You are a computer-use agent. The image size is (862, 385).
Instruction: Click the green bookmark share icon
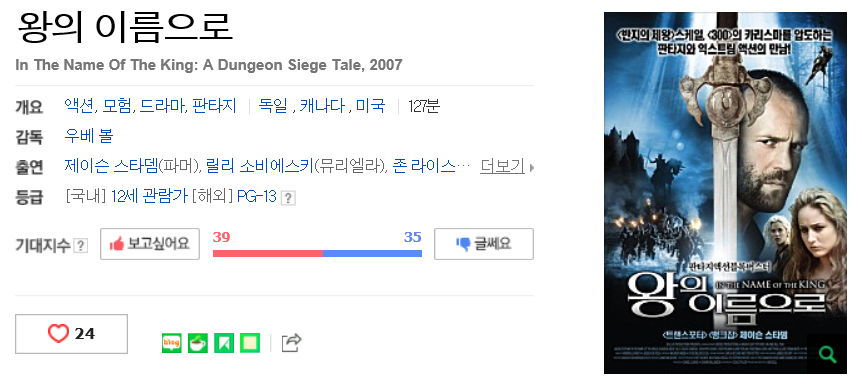pyautogui.click(x=224, y=343)
